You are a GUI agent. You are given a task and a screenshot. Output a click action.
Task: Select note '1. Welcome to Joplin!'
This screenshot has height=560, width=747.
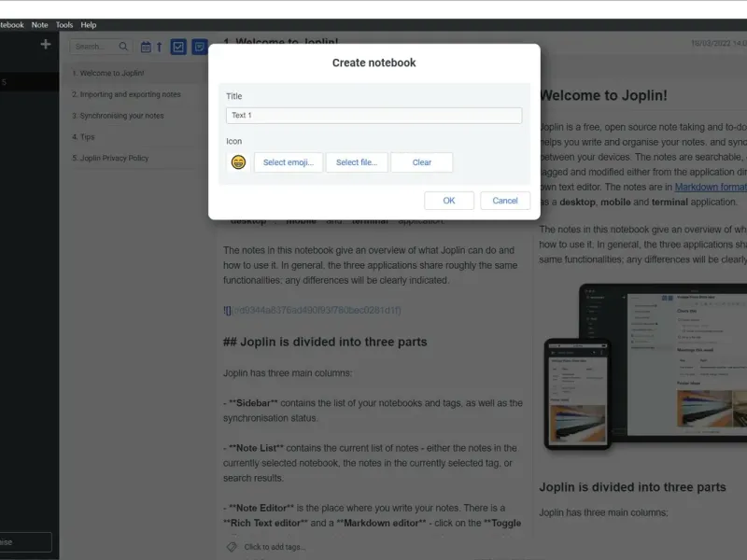[137, 73]
